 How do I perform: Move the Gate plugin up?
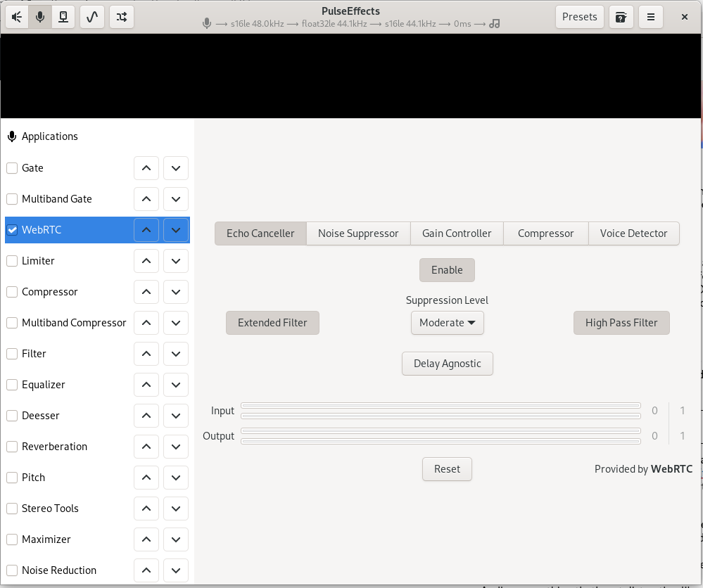tap(146, 168)
